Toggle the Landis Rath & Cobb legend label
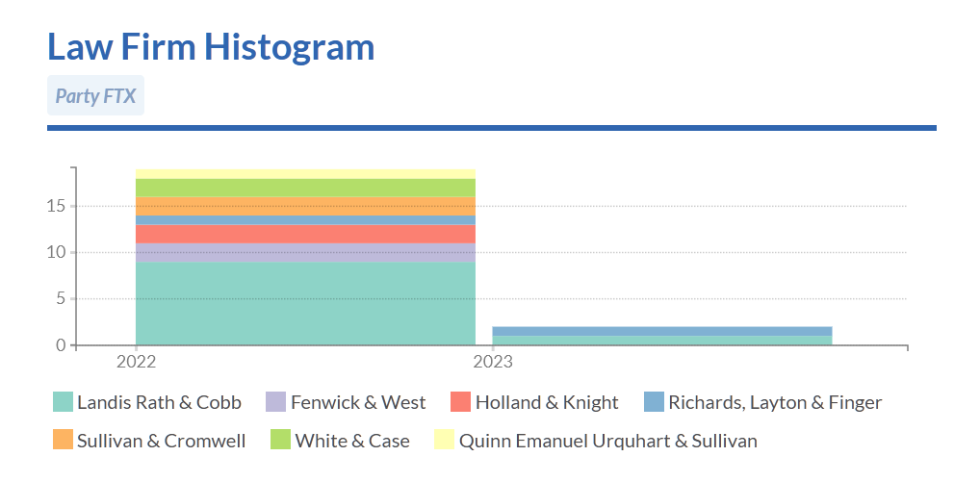Screen dimensions: 980x482 159,402
